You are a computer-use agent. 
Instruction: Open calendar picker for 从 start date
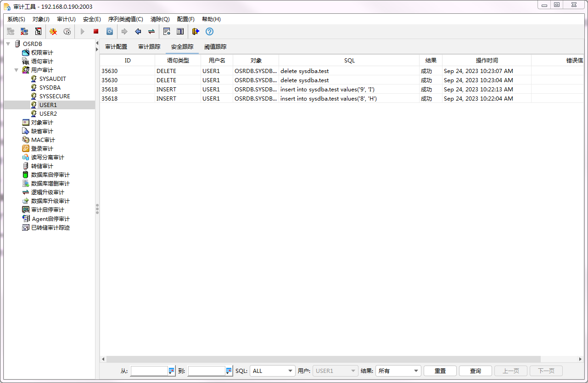coord(172,371)
